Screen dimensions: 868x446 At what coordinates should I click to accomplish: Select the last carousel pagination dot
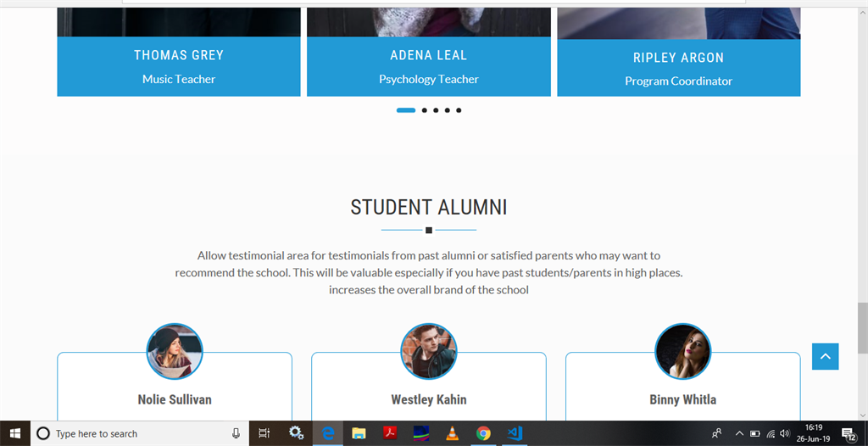pos(459,110)
